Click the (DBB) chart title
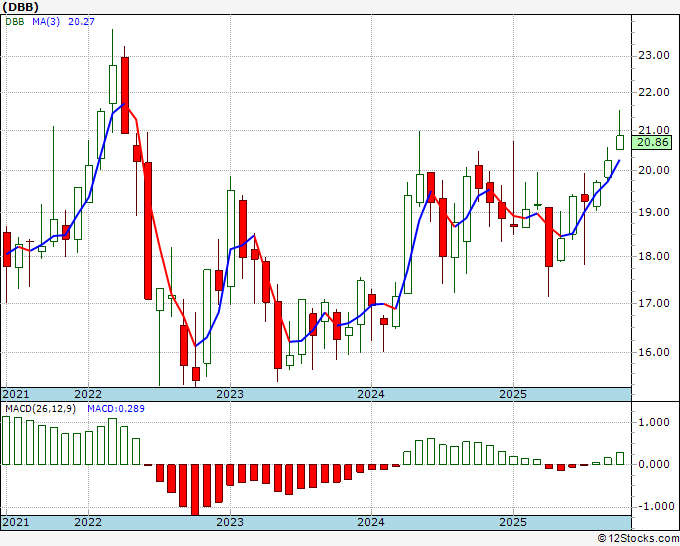 point(20,7)
